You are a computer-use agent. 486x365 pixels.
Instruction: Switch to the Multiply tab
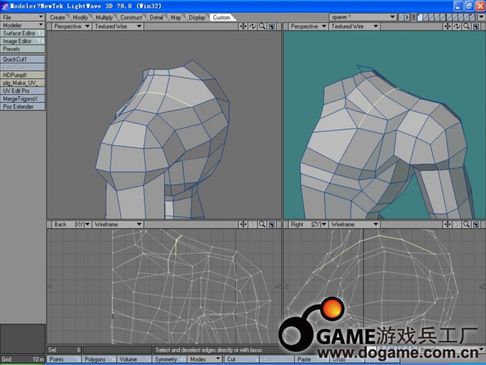[104, 17]
